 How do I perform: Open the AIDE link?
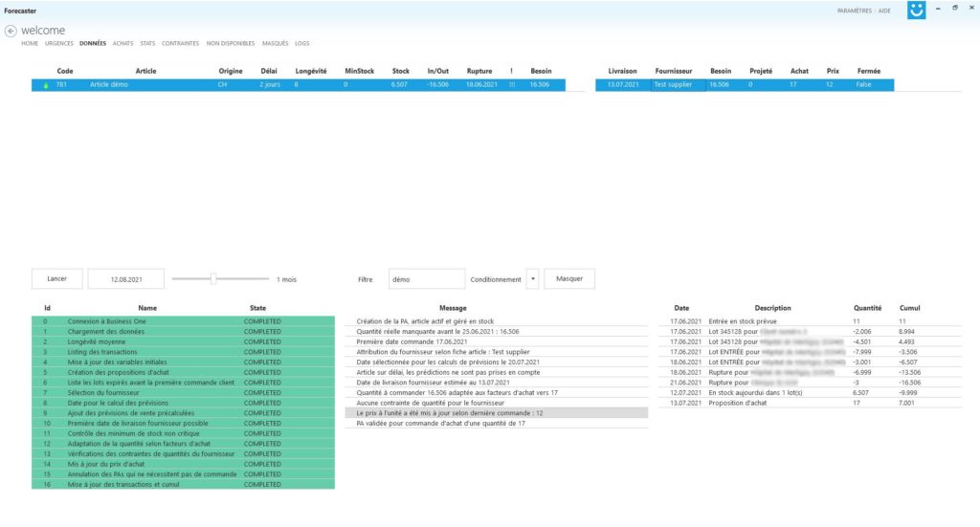click(885, 11)
